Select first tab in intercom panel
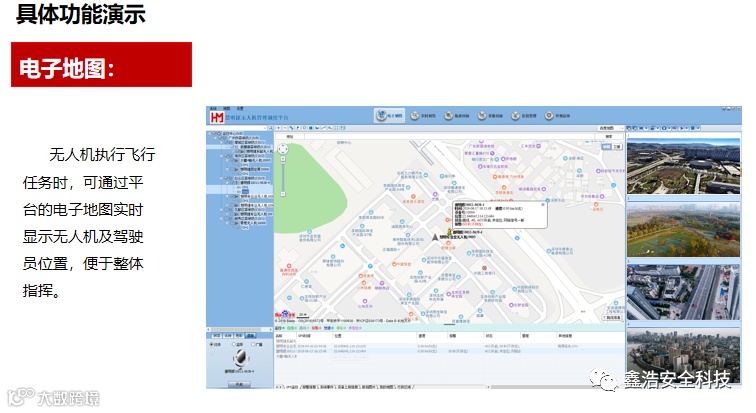The height and width of the screenshot is (413, 756). 217,335
